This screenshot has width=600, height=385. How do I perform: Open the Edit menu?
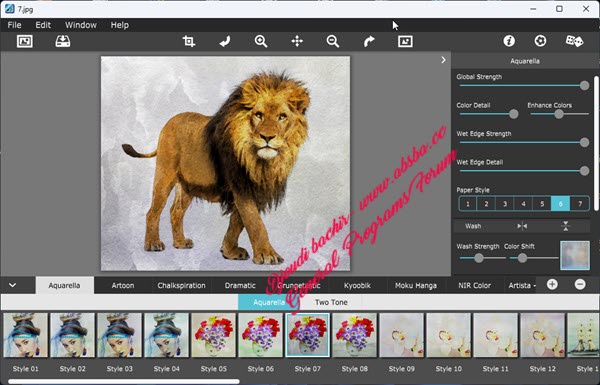point(43,25)
